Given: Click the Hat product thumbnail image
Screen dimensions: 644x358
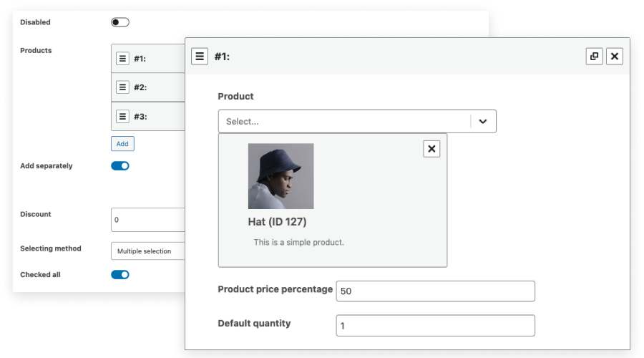Looking at the screenshot, I should [x=281, y=176].
